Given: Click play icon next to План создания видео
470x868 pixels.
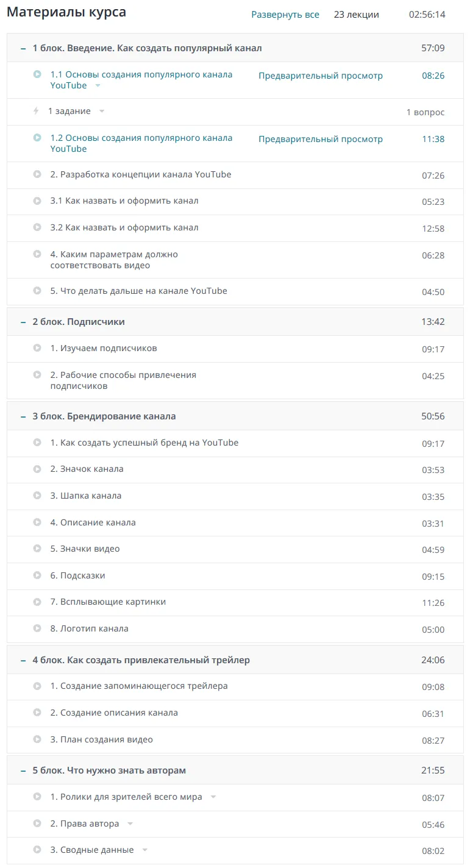Looking at the screenshot, I should click(37, 739).
